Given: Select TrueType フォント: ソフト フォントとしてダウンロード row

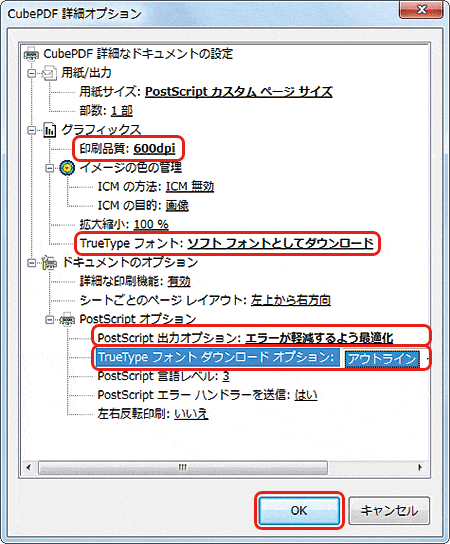Looking at the screenshot, I should 227,244.
